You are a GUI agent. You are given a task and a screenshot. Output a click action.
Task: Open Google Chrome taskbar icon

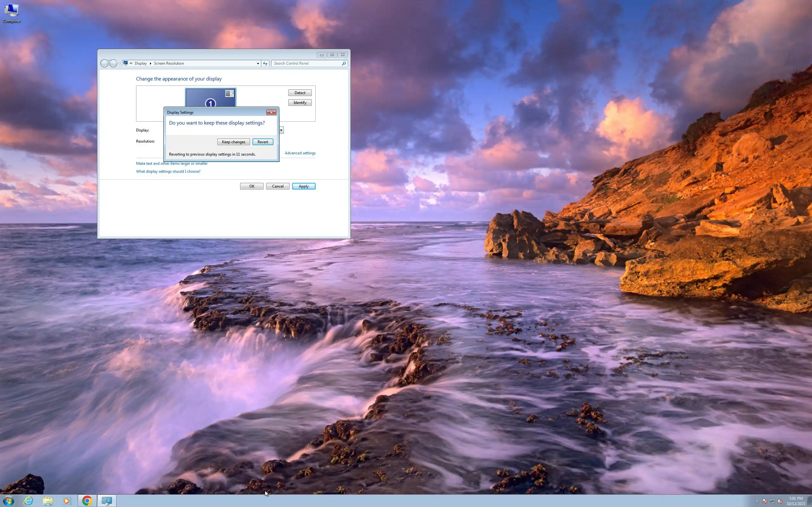[87, 500]
